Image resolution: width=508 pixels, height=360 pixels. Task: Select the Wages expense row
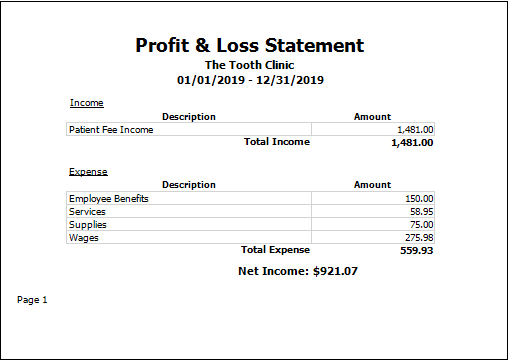coord(251,237)
